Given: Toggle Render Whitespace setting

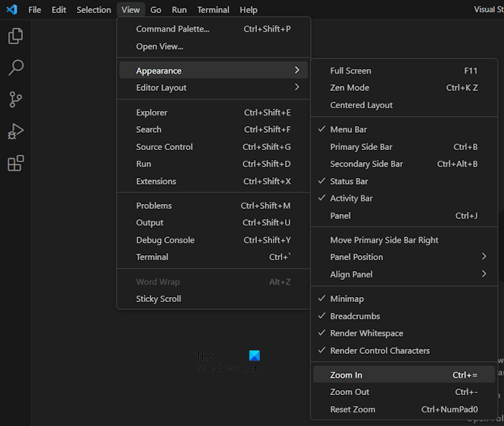Looking at the screenshot, I should [x=366, y=334].
